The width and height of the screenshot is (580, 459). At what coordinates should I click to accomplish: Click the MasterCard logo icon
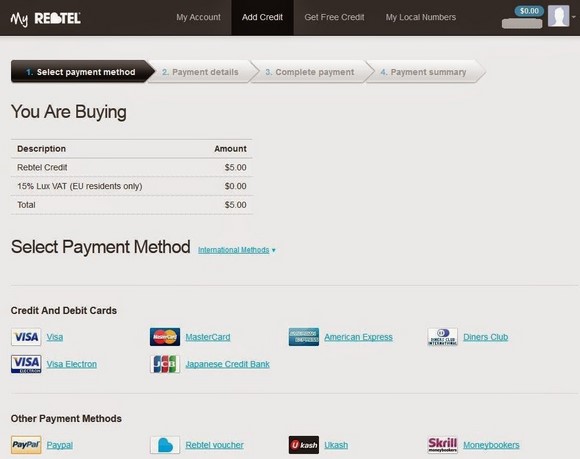(x=165, y=337)
